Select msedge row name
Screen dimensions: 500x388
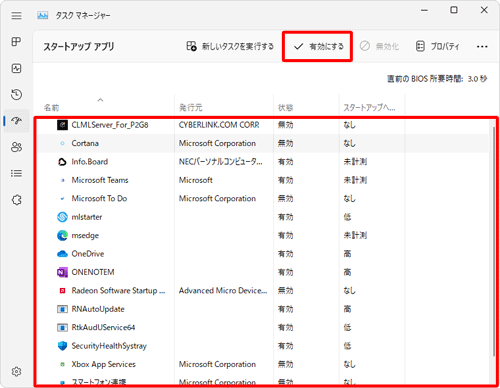pos(85,235)
